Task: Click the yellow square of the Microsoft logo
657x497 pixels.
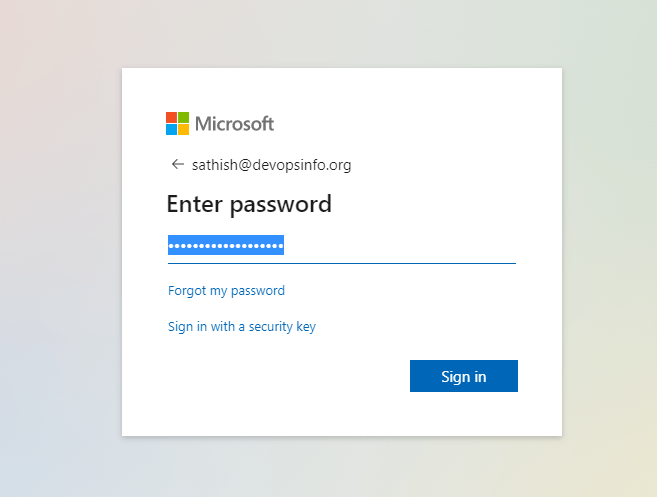Action: (183, 130)
